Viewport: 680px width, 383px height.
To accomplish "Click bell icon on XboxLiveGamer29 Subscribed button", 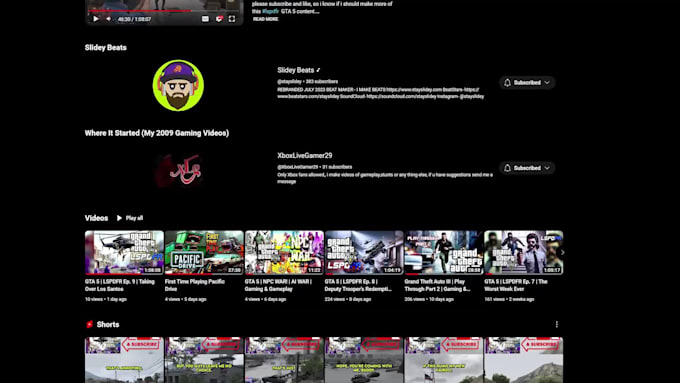I will point(507,168).
